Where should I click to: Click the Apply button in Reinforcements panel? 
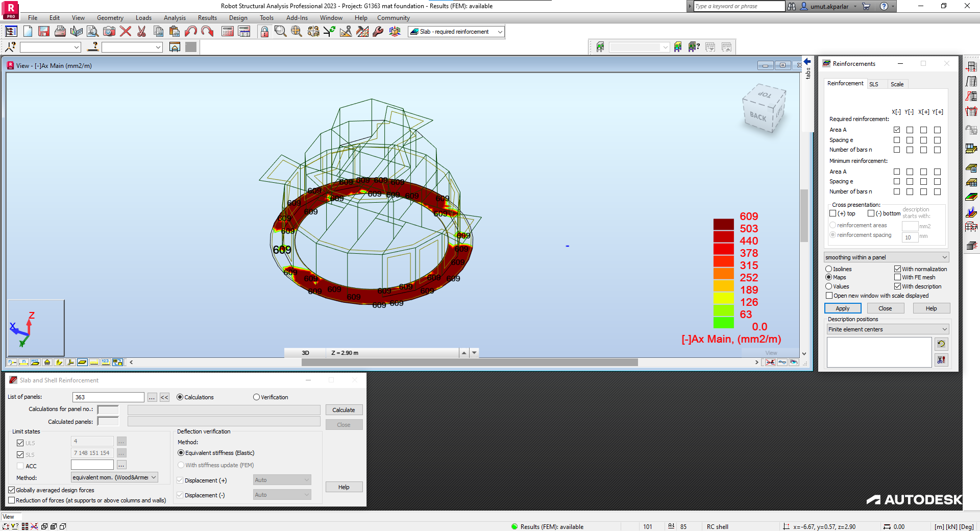point(842,308)
